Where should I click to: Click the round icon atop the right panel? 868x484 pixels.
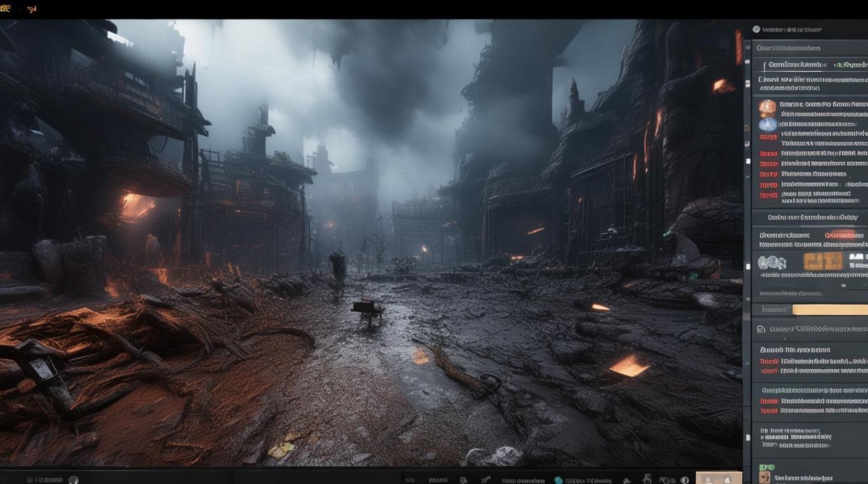(756, 29)
